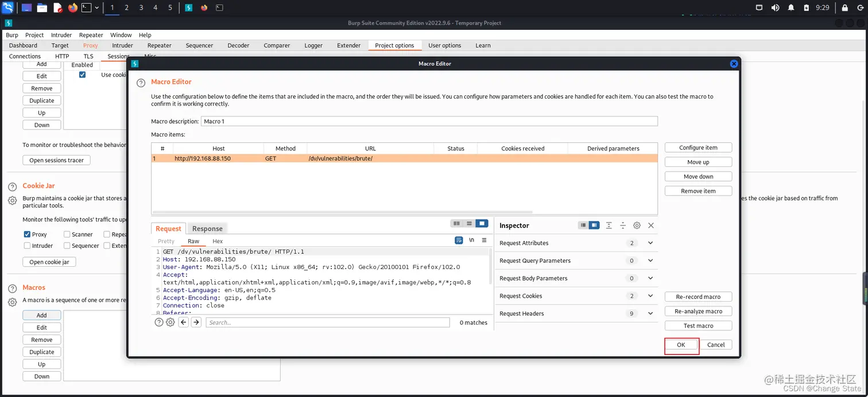868x397 pixels.
Task: Check the Sequencer cookie jar checkbox
Action: tap(67, 246)
